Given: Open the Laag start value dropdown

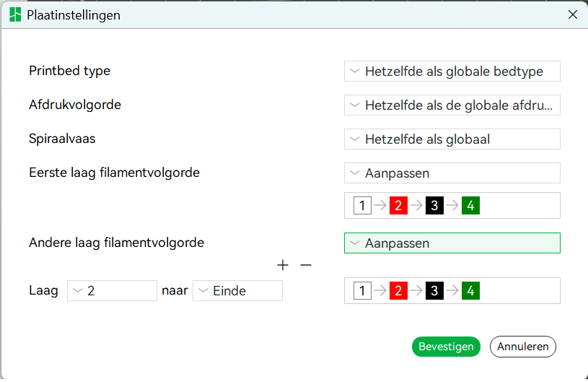Looking at the screenshot, I should pyautogui.click(x=112, y=291).
